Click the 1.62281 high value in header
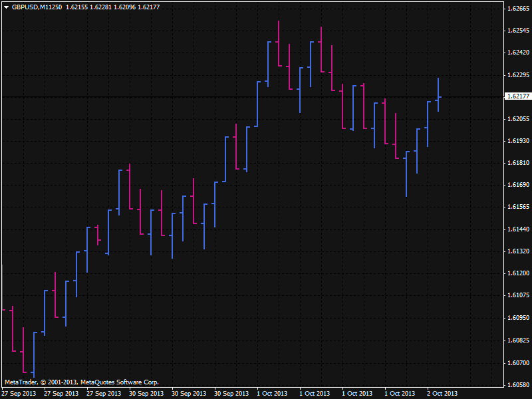The width and height of the screenshot is (532, 399). tap(102, 7)
